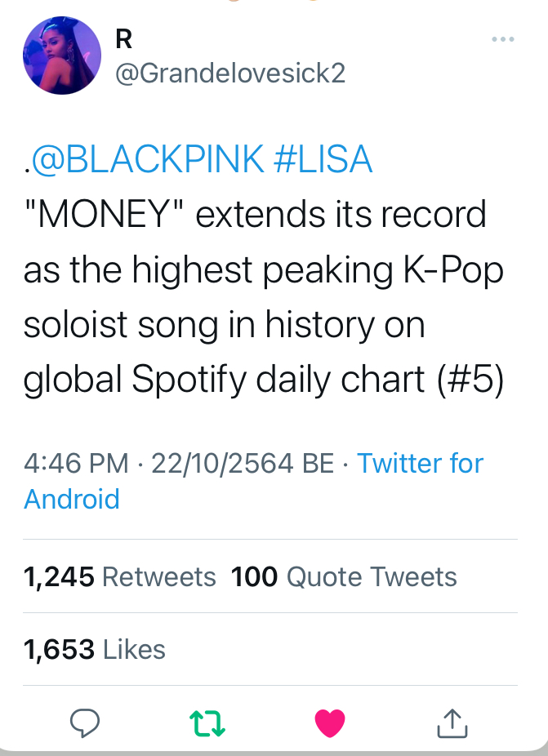The width and height of the screenshot is (548, 756).
Task: Tap the share upload arrow icon
Action: (451, 721)
